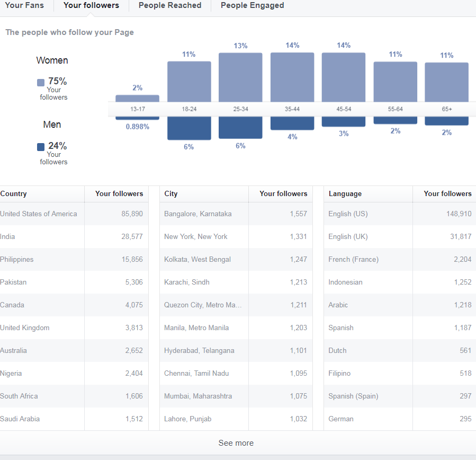The width and height of the screenshot is (476, 460).
Task: Click the 28,577 followers value for India
Action: (132, 237)
